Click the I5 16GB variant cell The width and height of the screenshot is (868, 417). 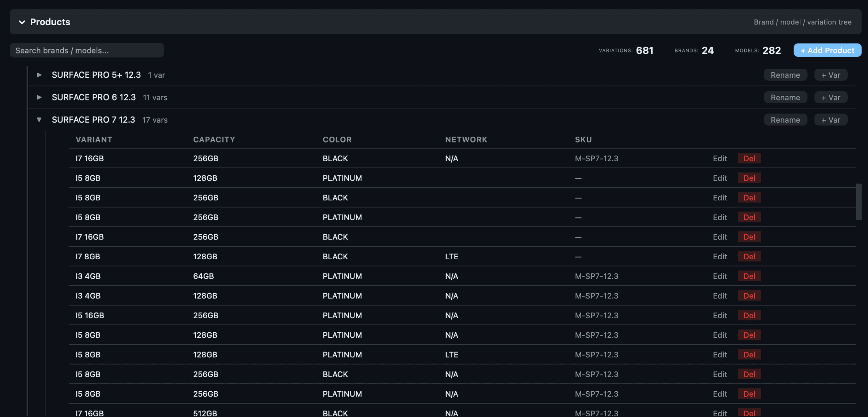pos(90,315)
